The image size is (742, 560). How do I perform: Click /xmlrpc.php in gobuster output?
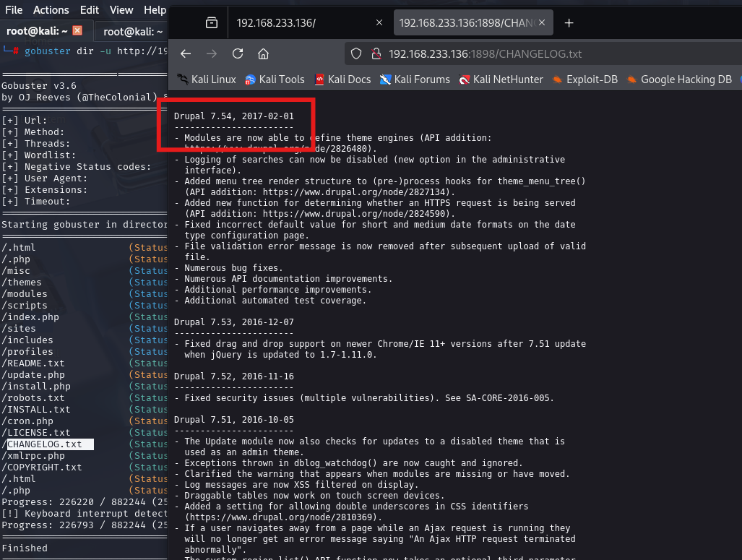tap(33, 455)
